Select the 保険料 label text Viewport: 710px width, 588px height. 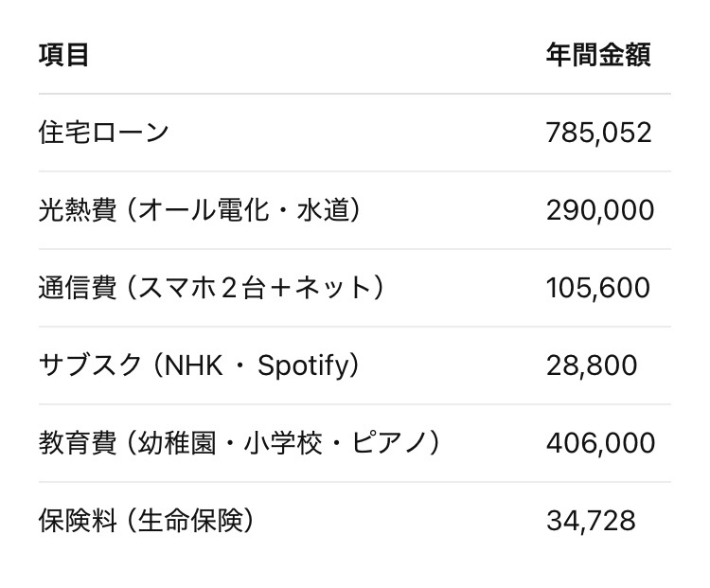[77, 520]
